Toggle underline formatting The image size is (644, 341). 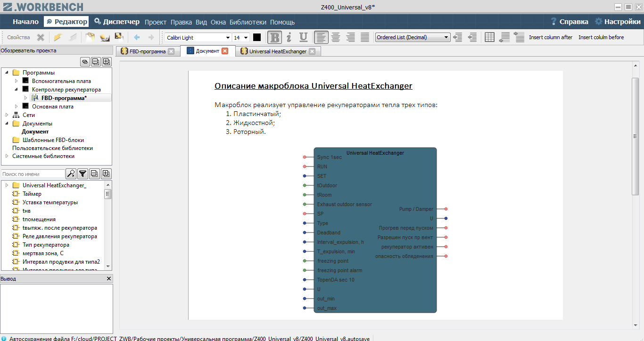303,37
